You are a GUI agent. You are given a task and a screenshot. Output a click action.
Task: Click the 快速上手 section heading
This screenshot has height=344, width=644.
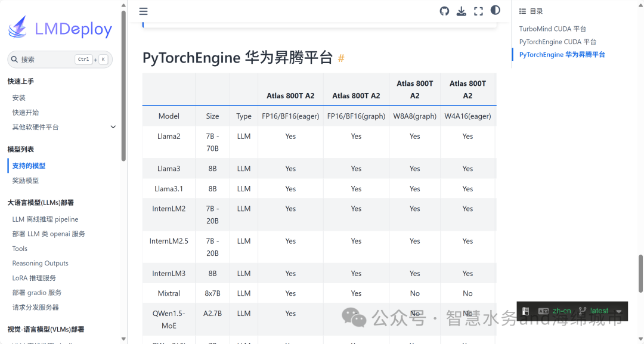coord(20,81)
